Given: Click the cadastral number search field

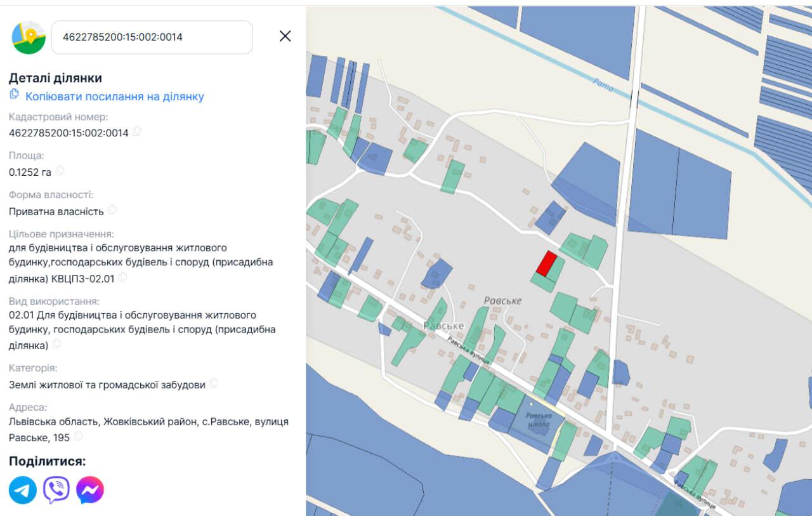Looking at the screenshot, I should [151, 37].
